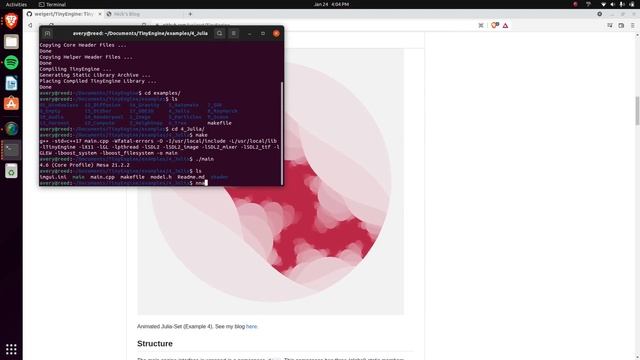Switch to the Nick's Blog tab
Viewport: 640px width, 360px height.
click(127, 14)
